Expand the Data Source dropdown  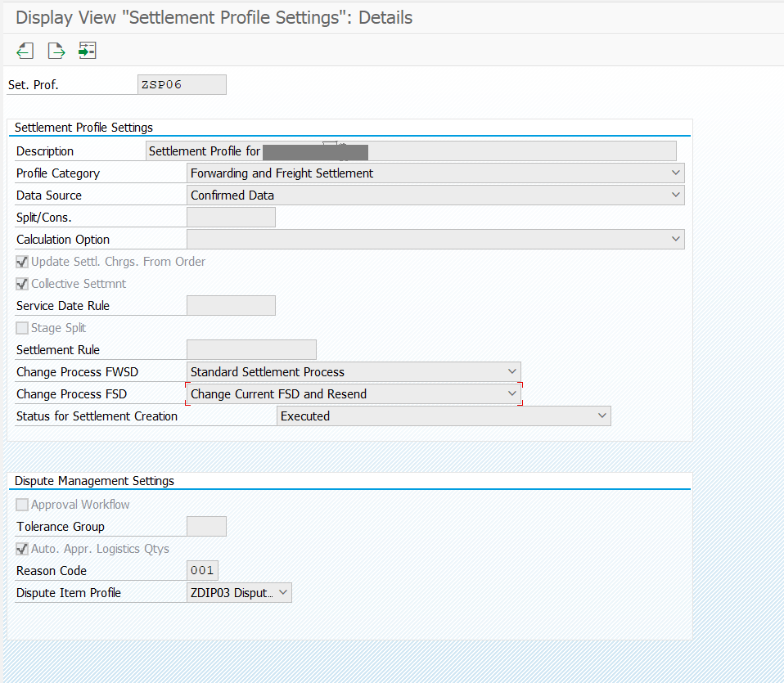tap(675, 195)
